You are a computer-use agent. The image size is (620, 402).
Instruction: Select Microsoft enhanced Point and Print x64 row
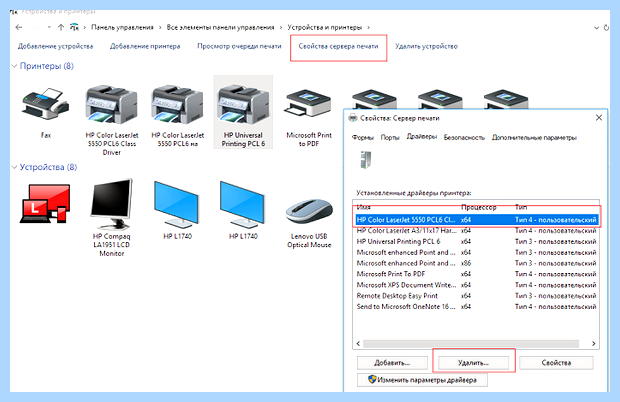tap(476, 252)
